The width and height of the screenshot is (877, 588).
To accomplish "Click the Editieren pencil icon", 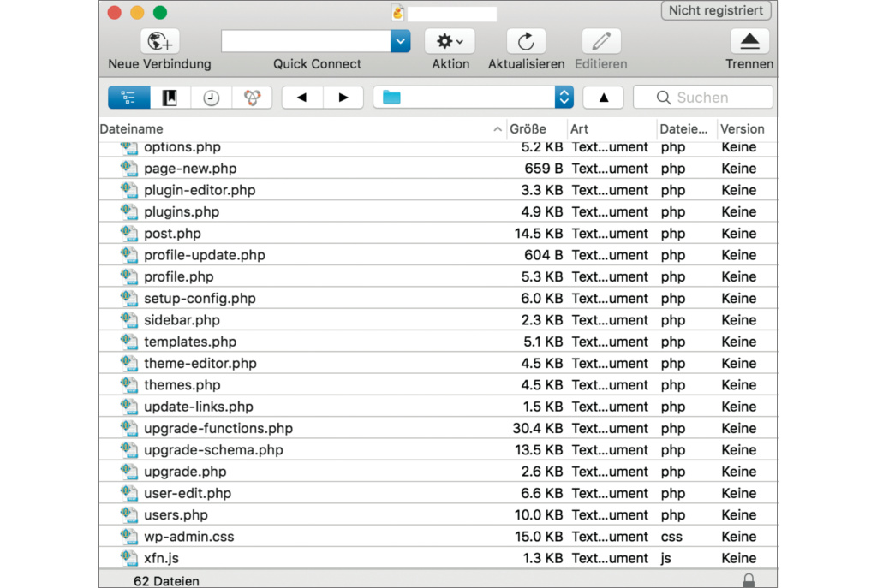I will (601, 41).
